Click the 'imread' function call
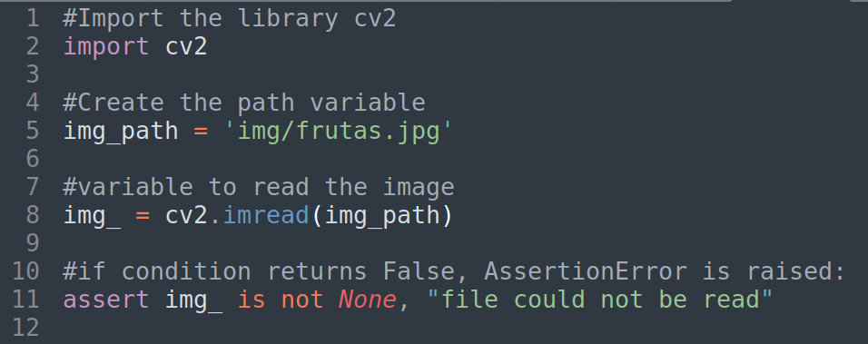Image resolution: width=868 pixels, height=344 pixels. click(266, 215)
